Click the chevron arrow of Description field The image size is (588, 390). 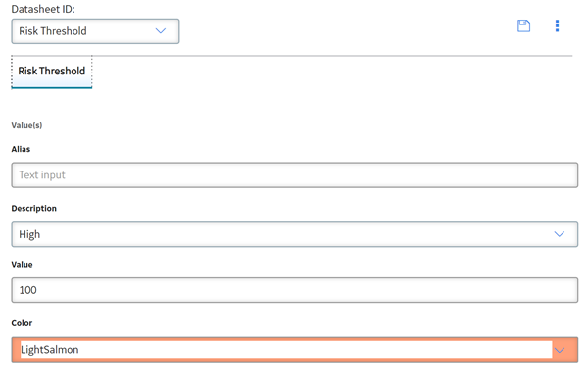point(560,234)
